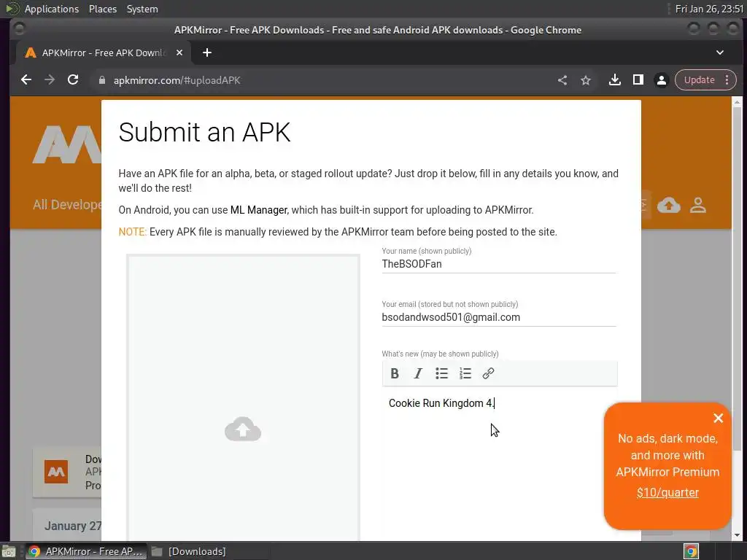Toggle italic formatting in What's new editor
Viewport: 747px width, 560px height.
pos(418,373)
